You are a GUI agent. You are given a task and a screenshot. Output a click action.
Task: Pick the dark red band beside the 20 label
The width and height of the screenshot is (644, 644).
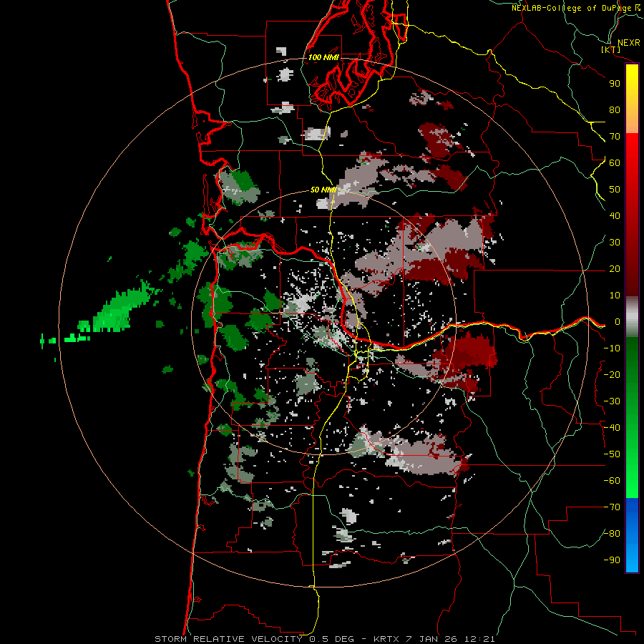click(632, 268)
